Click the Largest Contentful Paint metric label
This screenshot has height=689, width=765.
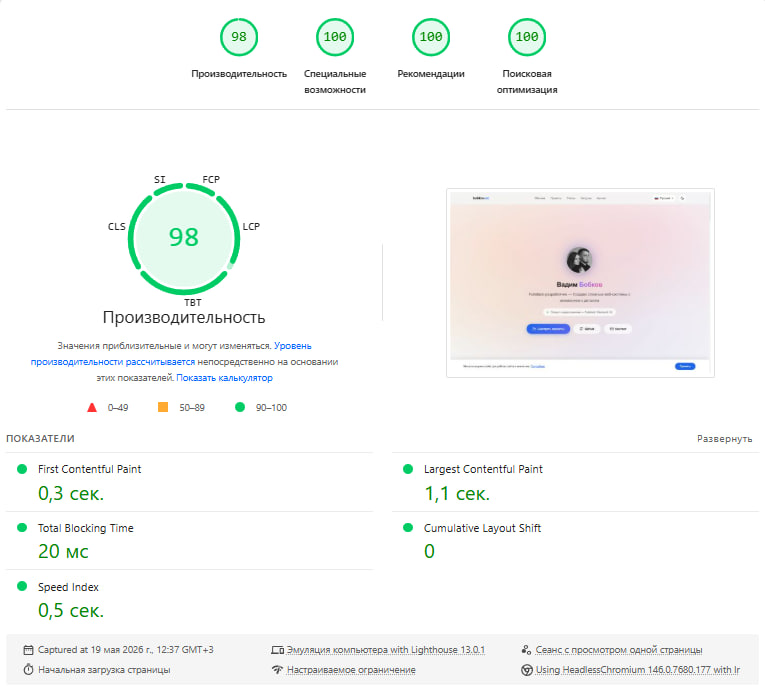(x=483, y=469)
